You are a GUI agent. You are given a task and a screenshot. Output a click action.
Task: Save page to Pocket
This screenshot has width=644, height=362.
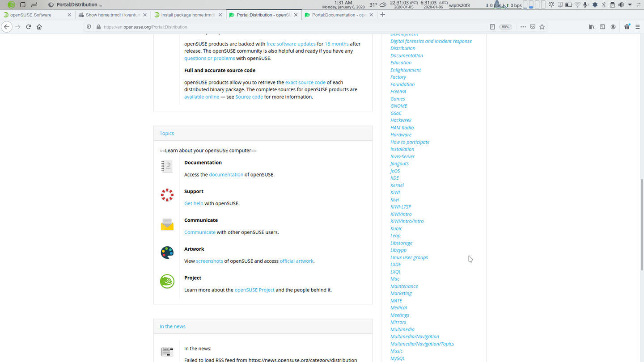click(x=533, y=27)
